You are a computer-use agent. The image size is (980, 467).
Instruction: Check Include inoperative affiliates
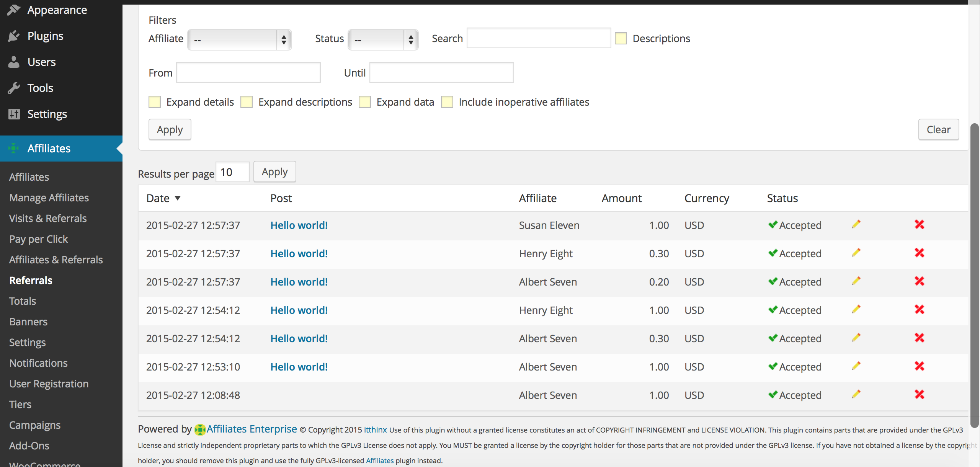coord(447,102)
